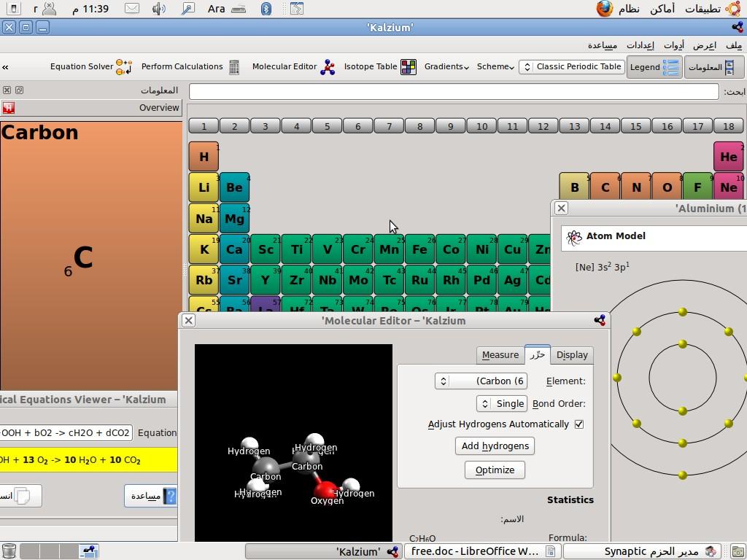
Task: Open the ملف (File) menu
Action: [734, 45]
